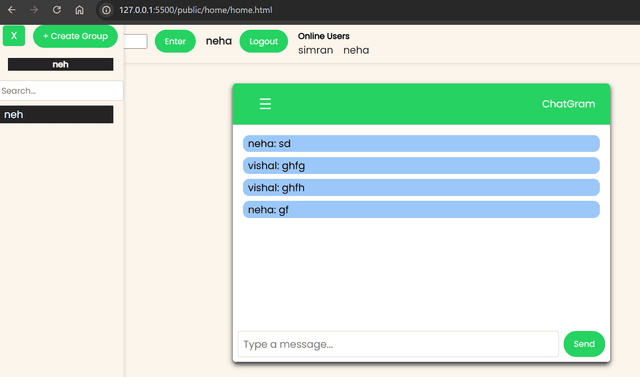This screenshot has width=640, height=377.
Task: Select online user simran
Action: 316,50
